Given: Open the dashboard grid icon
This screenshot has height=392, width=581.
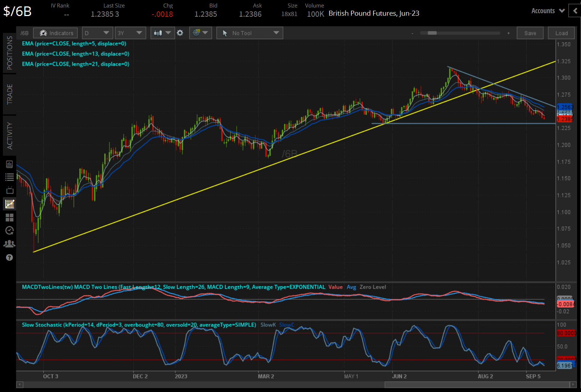Looking at the screenshot, I should point(9,217).
